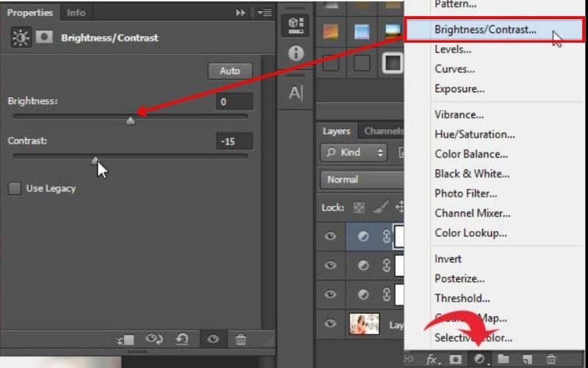Lock transparent pixels checkerboard icon
The image size is (588, 368).
point(359,208)
